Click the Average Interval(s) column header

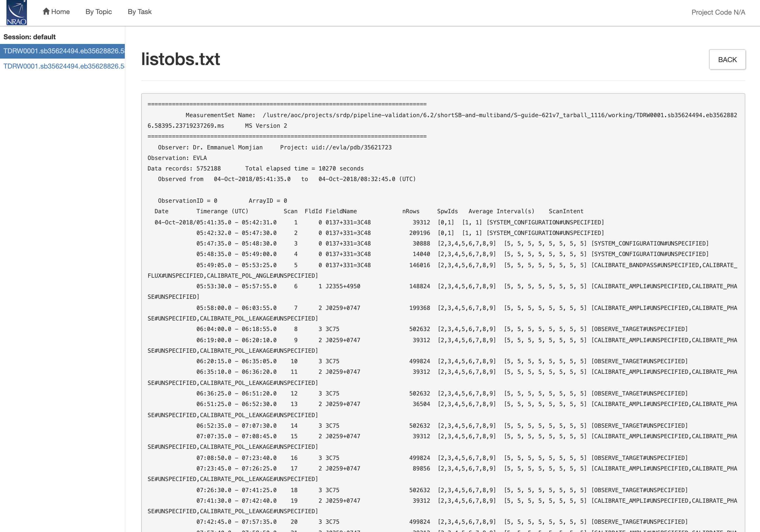[501, 211]
